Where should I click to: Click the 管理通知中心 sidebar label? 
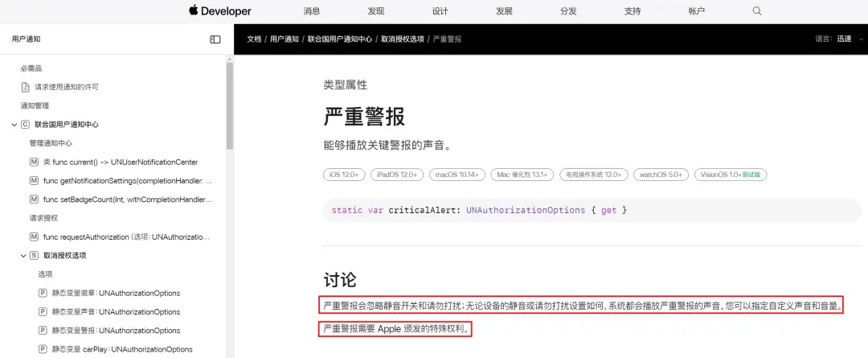51,143
